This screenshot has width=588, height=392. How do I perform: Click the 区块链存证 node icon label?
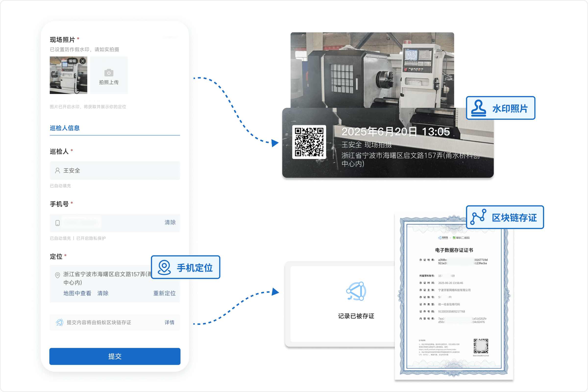478,217
